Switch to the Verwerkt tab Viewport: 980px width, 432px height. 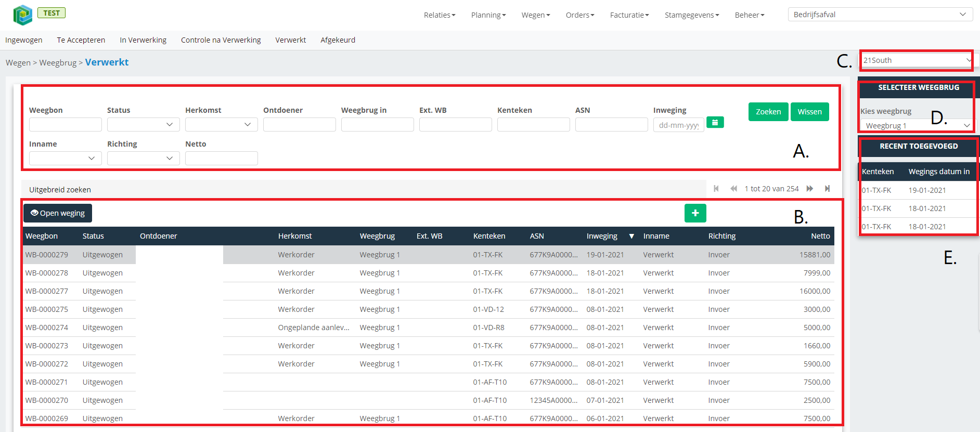(291, 40)
